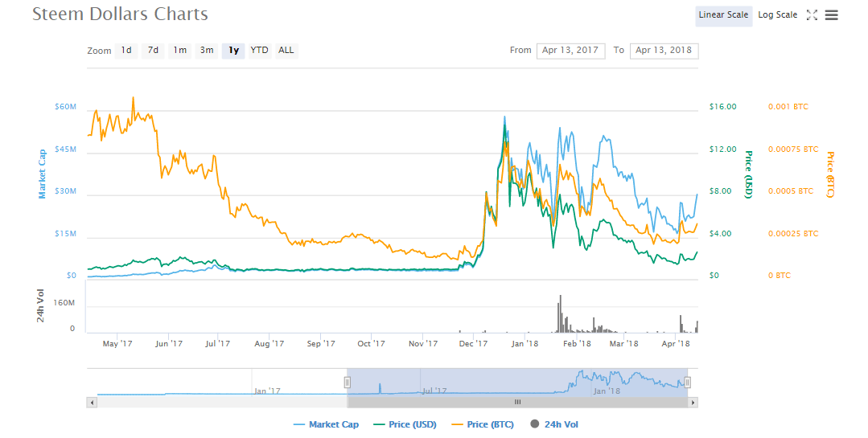This screenshot has height=438, width=868.
Task: Toggle fullscreen chart view icon
Action: tap(812, 15)
